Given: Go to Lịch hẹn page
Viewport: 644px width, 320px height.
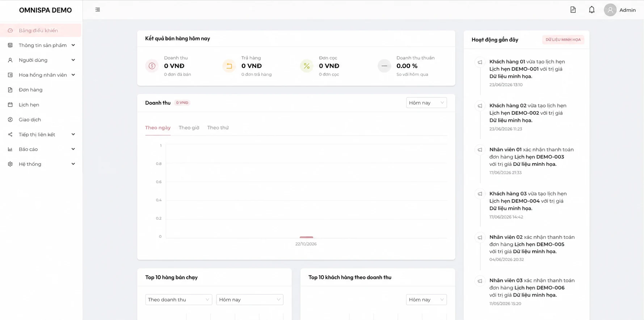Looking at the screenshot, I should coord(41,105).
